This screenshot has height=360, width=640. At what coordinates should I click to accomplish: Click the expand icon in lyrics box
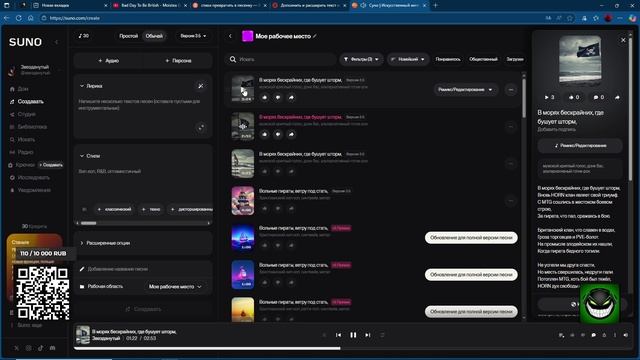pyautogui.click(x=201, y=128)
